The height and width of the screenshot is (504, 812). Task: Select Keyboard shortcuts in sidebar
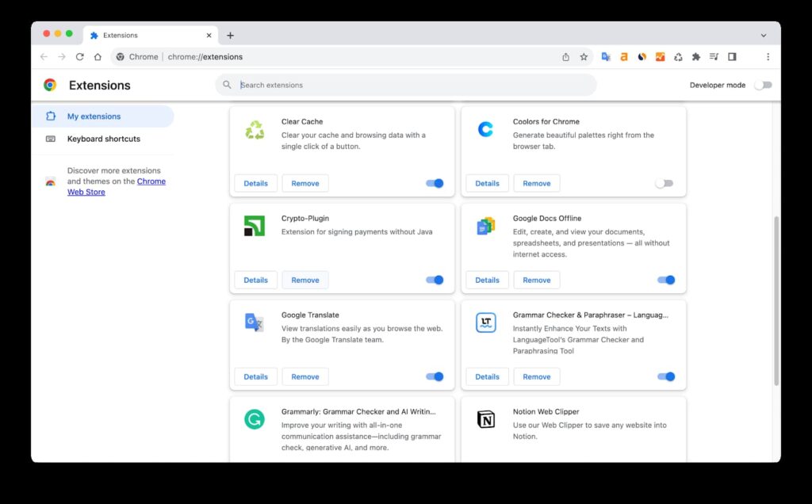(103, 139)
